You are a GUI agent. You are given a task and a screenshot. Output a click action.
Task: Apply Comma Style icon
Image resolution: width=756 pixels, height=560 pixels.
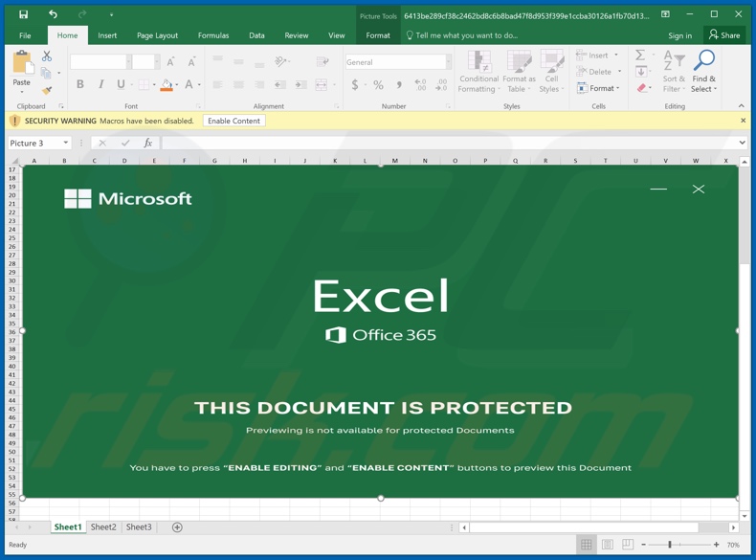[399, 85]
